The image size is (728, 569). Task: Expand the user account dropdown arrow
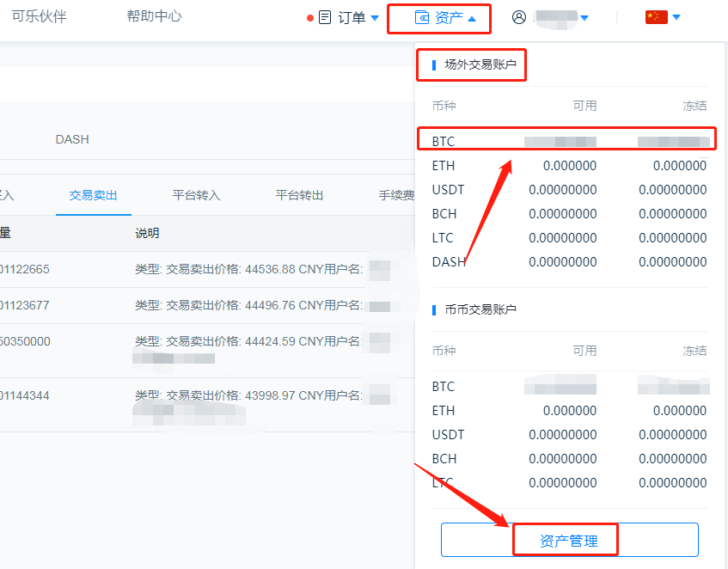[584, 18]
